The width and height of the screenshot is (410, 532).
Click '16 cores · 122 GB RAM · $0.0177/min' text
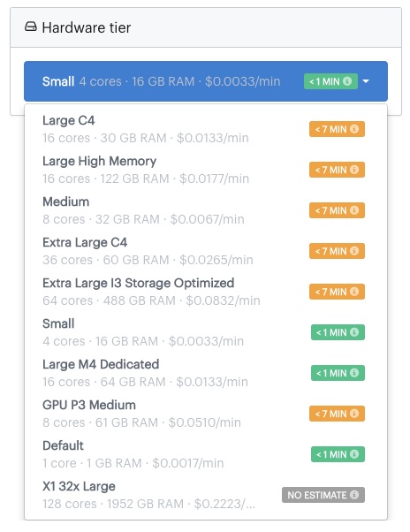click(146, 179)
